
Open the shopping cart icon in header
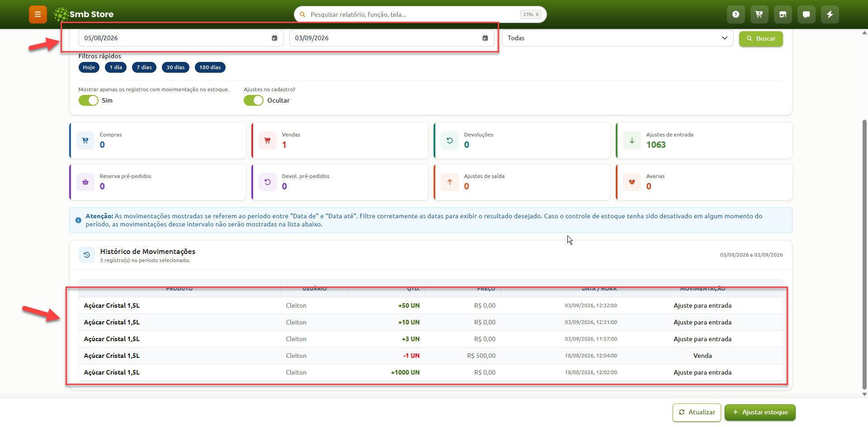(x=759, y=14)
